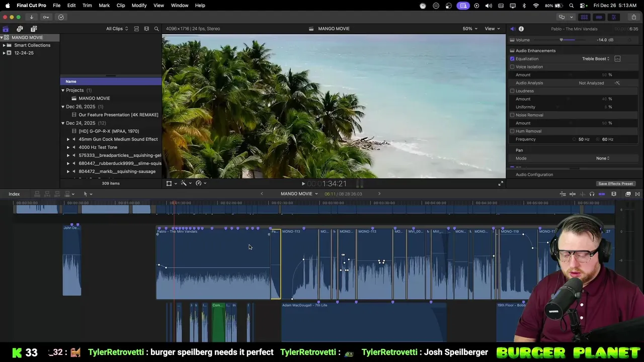Toggle the filmstrip/list view icon
644x362 pixels.
(146, 29)
